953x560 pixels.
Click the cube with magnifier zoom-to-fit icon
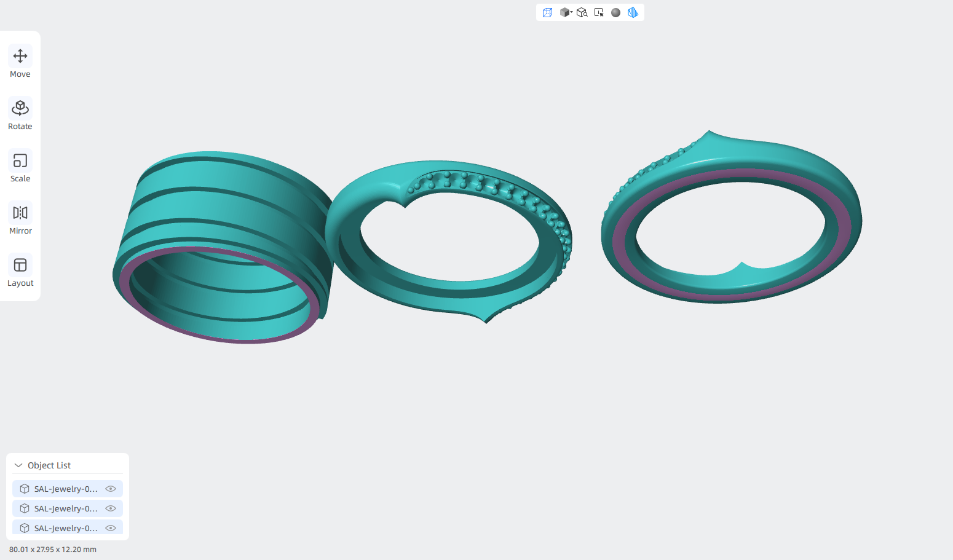pos(582,12)
